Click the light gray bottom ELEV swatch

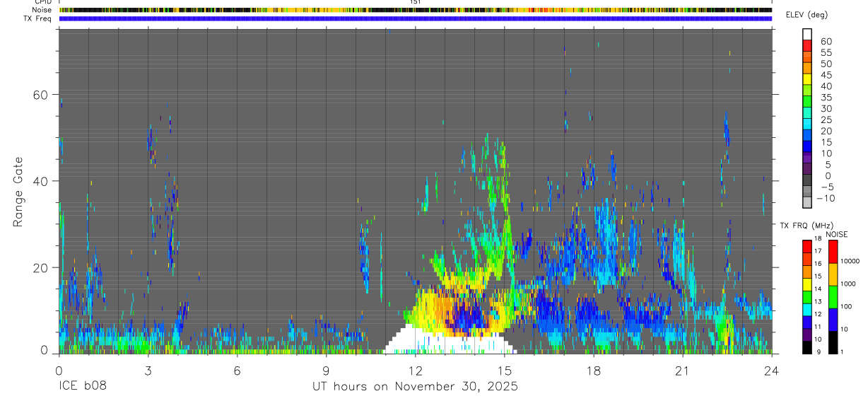click(x=807, y=202)
